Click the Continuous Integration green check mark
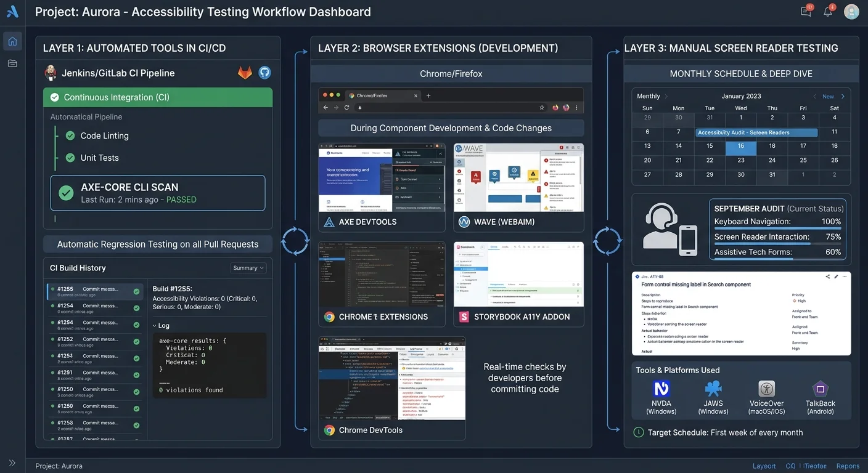Image resolution: width=868 pixels, height=473 pixels. [54, 97]
